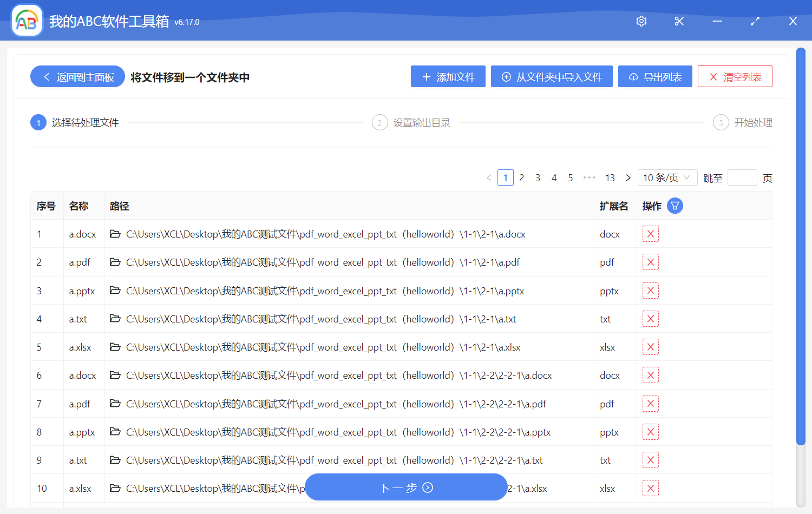Click the AB logo icon
This screenshot has height=514, width=812.
coord(27,21)
